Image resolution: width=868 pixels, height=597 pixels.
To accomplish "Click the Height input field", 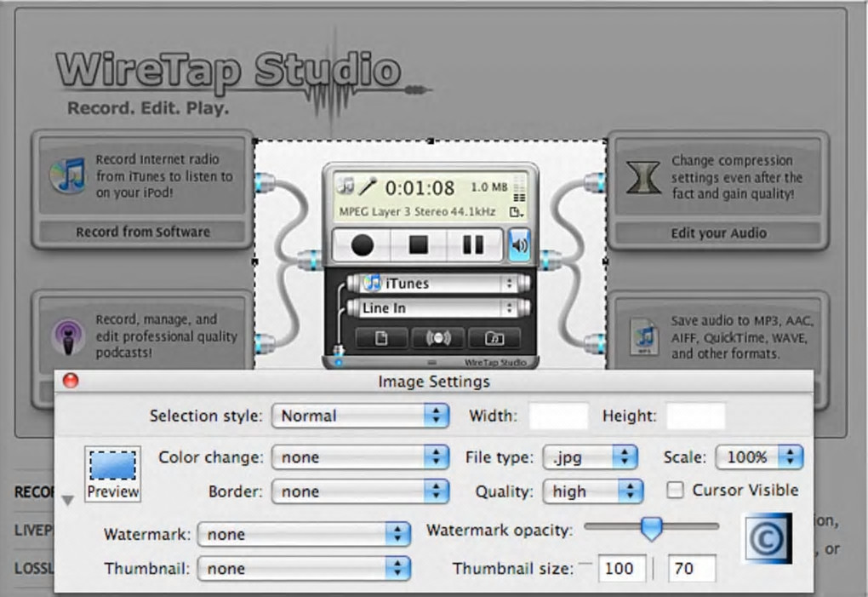I will point(696,416).
